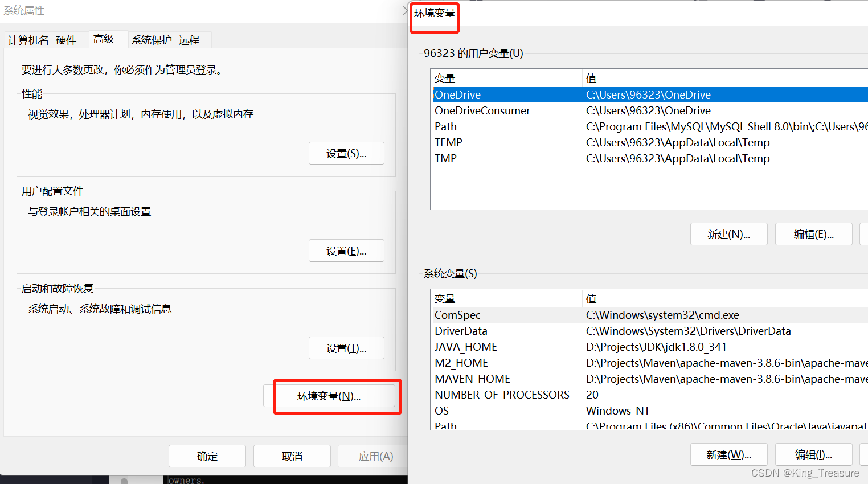This screenshot has height=484, width=868.
Task: Select the JAVA_HOME system variable
Action: coord(650,347)
